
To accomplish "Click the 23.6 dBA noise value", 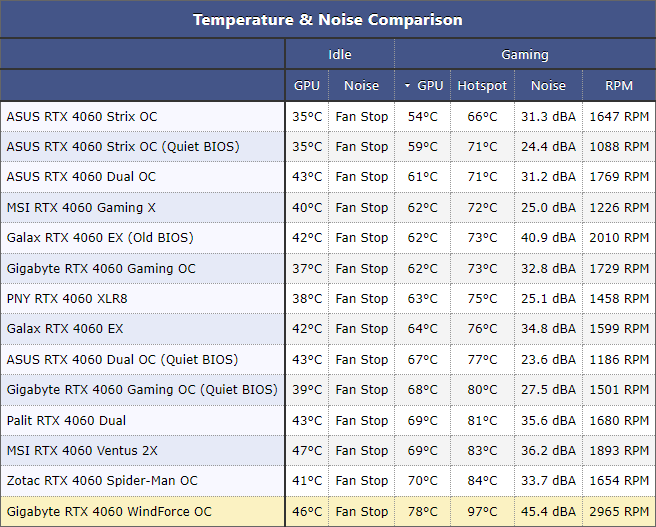I will coord(548,359).
